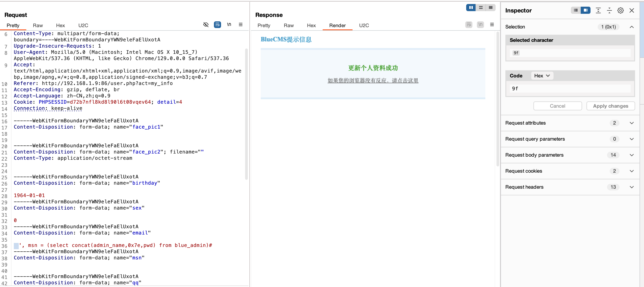
Task: Switch Response view to Raw tab
Action: tap(289, 25)
